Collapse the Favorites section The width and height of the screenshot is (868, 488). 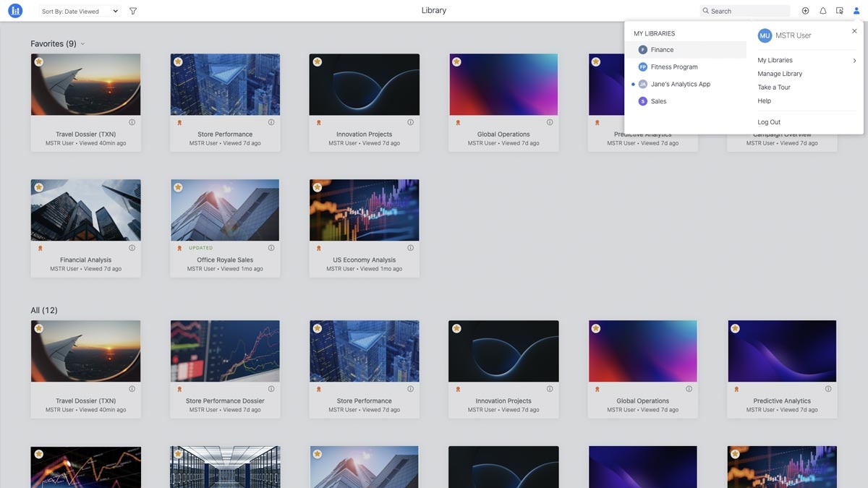pos(82,43)
